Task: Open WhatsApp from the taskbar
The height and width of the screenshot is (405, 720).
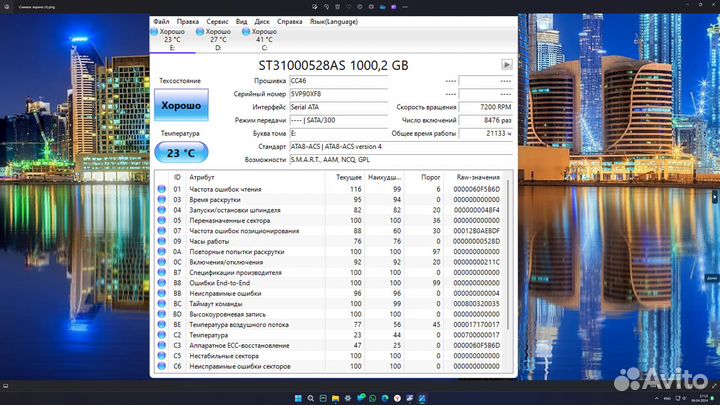Action: point(372,398)
